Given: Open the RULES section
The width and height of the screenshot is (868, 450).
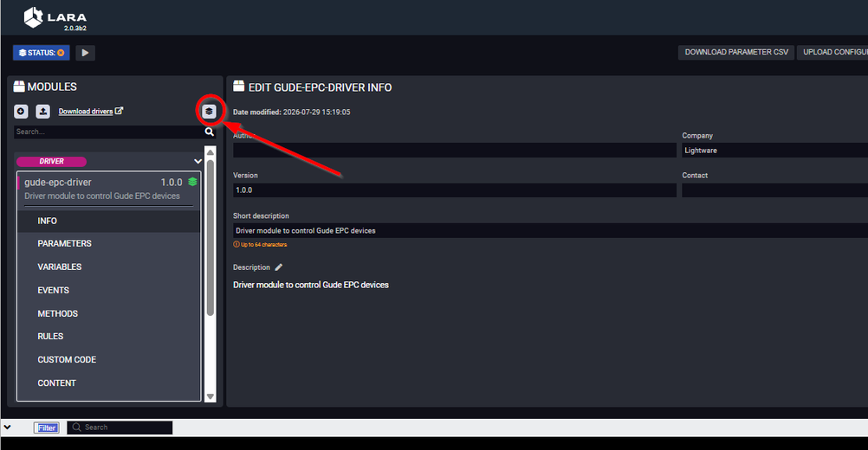Looking at the screenshot, I should [109, 336].
